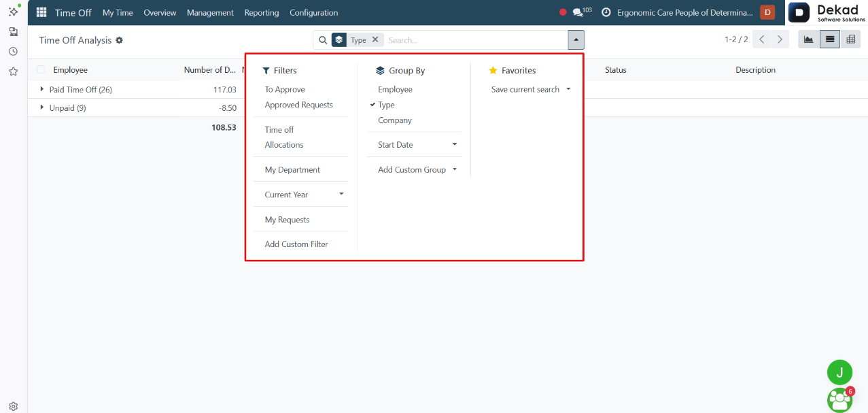
Task: Open the My Time menu
Action: pyautogui.click(x=118, y=12)
